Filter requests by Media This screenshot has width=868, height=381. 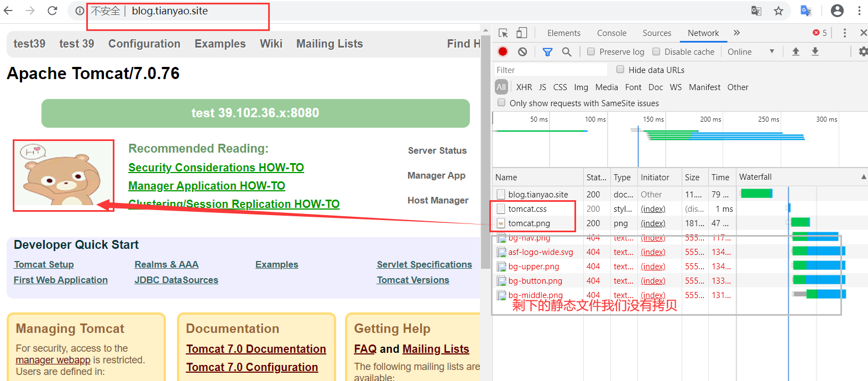[606, 87]
